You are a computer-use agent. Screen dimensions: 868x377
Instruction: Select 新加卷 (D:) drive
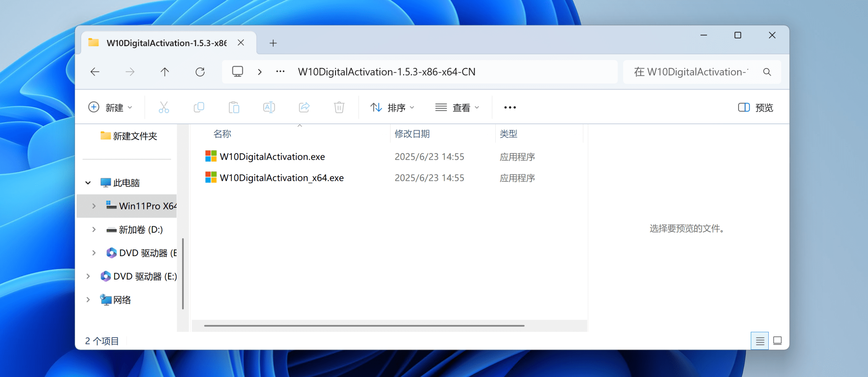click(135, 230)
